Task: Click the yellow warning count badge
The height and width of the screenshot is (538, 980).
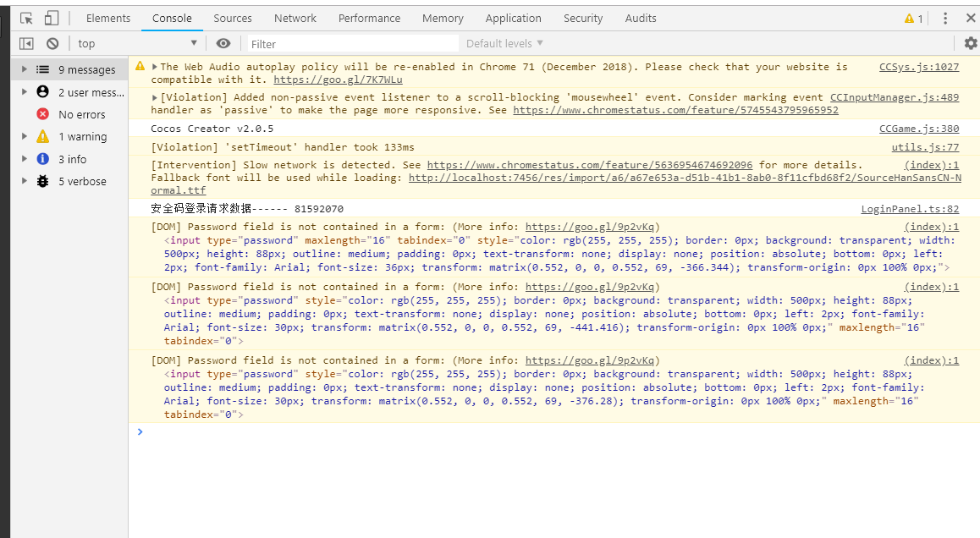Action: (x=913, y=19)
